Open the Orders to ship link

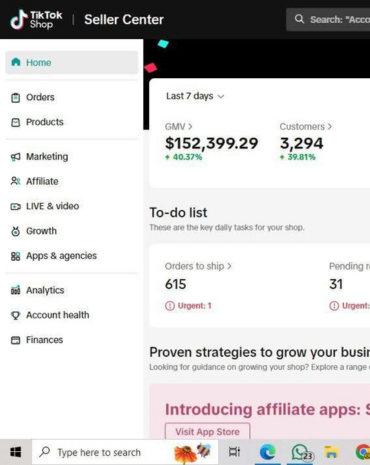tap(198, 266)
